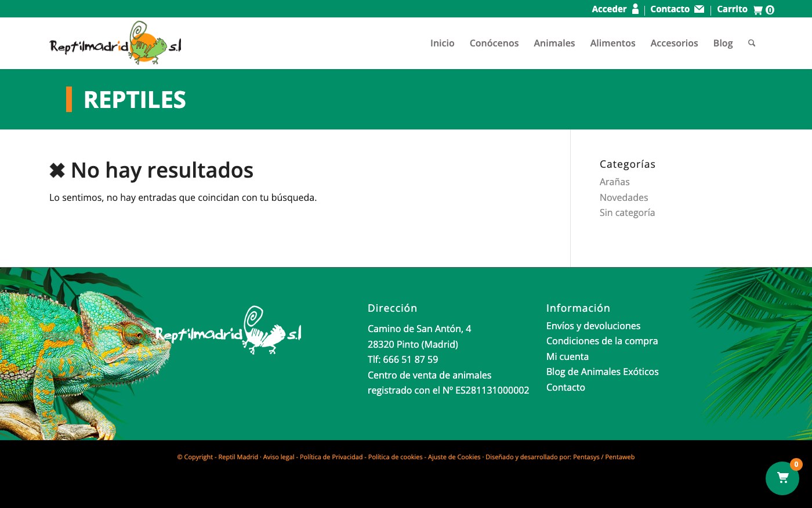Open Condiciones de la compra link

tap(602, 341)
